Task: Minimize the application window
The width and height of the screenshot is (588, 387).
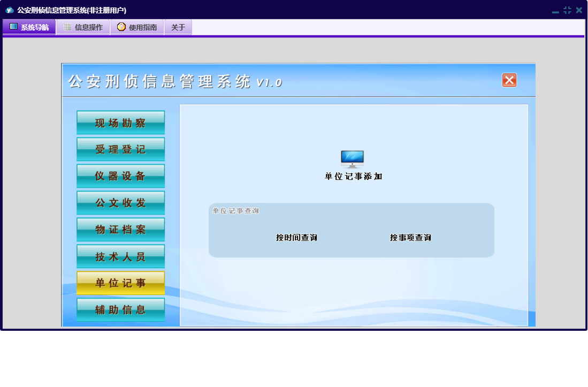Action: (x=555, y=11)
